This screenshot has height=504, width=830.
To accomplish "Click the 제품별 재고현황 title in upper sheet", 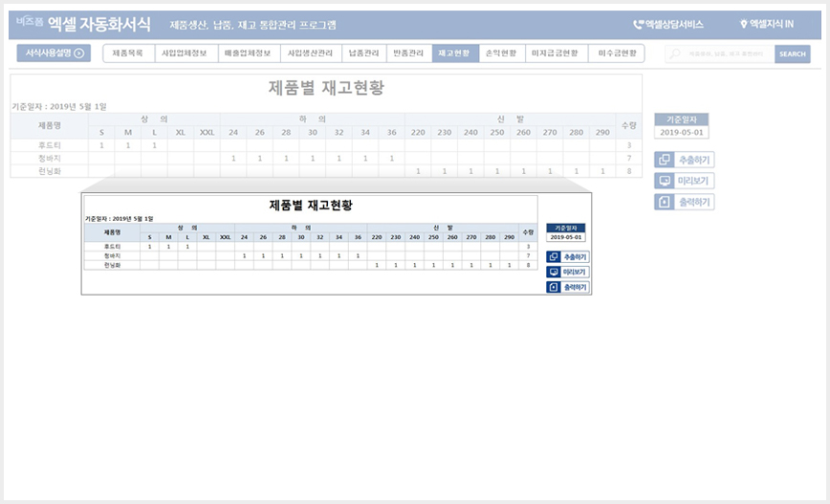I will point(326,87).
